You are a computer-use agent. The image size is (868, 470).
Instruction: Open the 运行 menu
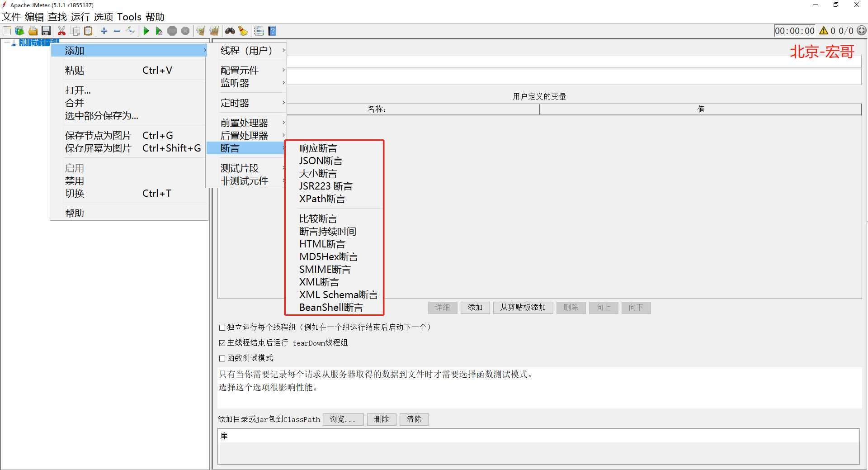coord(80,17)
